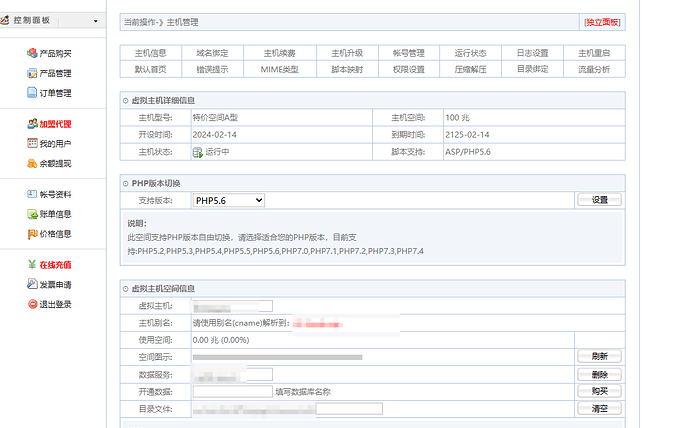Click the 空间图示 usage progress bar
690x428 pixels.
click(x=277, y=356)
